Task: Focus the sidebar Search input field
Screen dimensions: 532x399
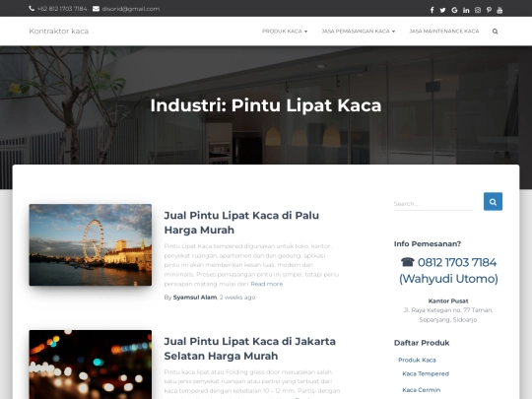Action: coord(433,204)
